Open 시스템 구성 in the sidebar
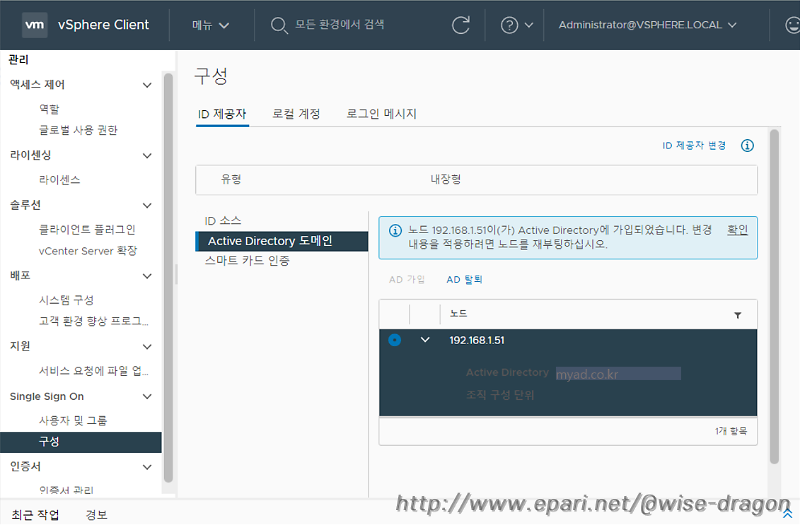 [66, 300]
